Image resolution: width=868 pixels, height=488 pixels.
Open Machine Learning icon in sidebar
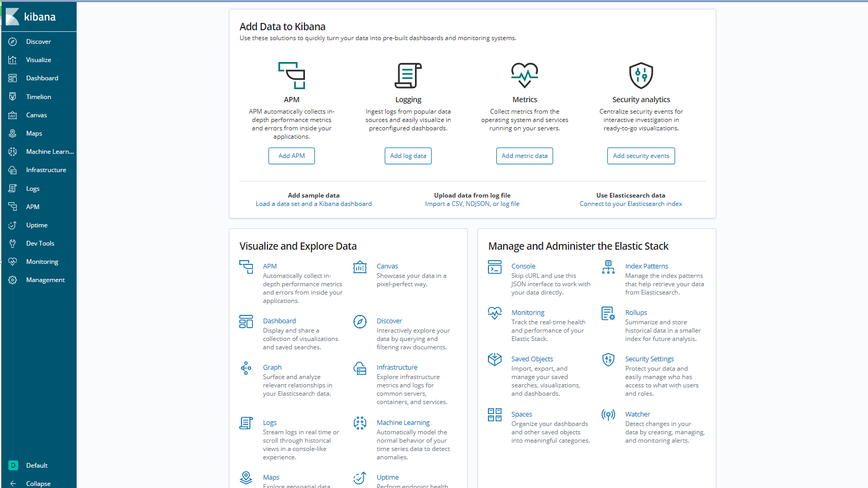(x=13, y=152)
